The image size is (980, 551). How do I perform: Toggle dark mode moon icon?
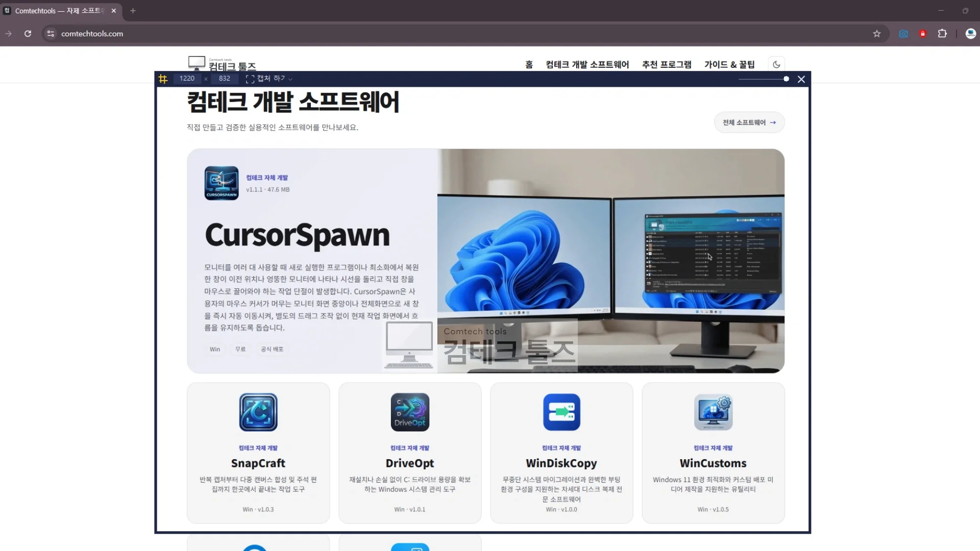coord(776,64)
